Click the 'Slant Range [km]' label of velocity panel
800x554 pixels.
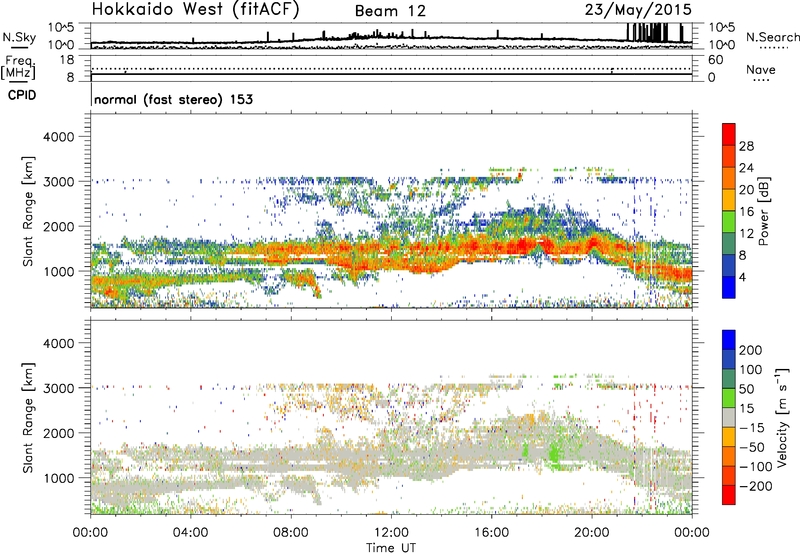(x=28, y=417)
